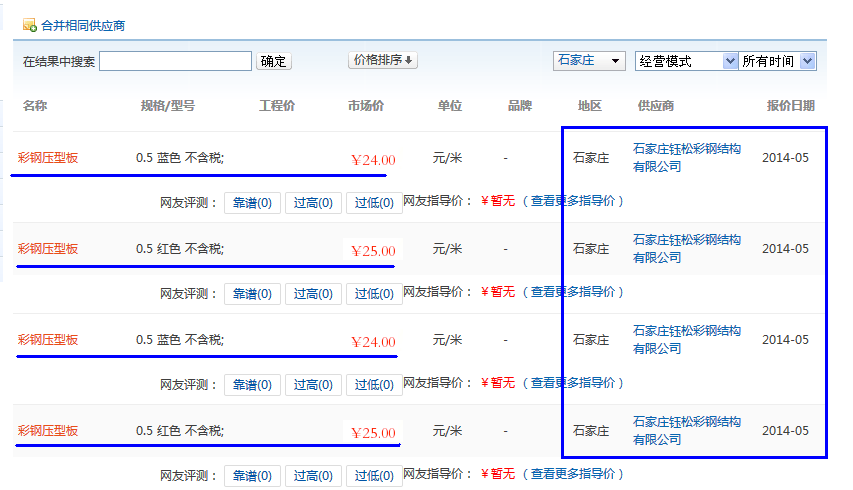Click the fourth row's ¥25.00 market price
Viewport: 853px width, 490px height.
click(x=373, y=432)
